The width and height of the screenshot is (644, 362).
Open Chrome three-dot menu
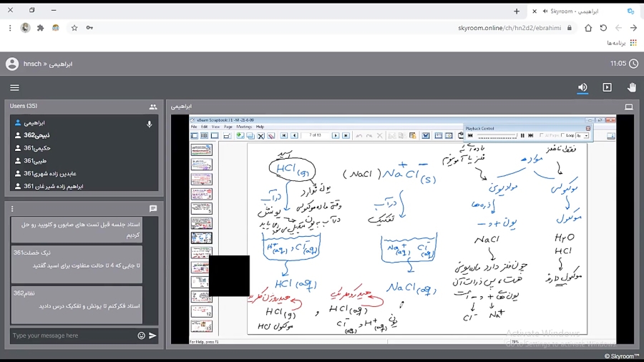(x=10, y=28)
